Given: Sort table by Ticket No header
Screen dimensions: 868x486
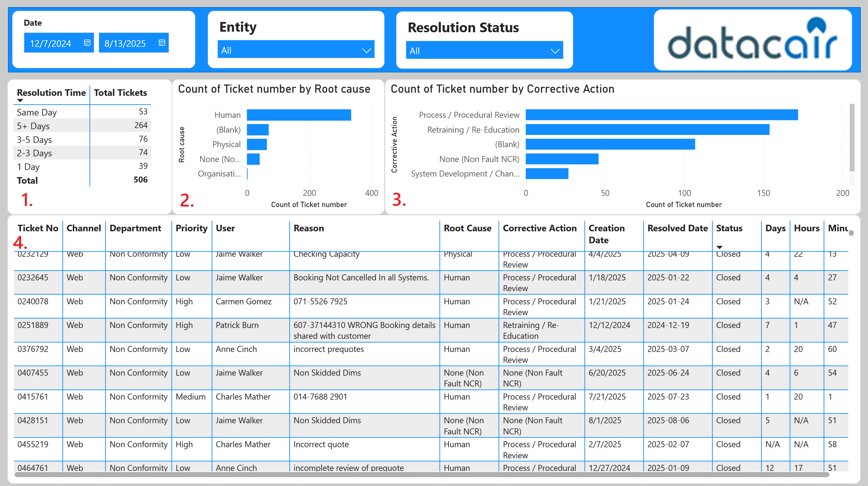Looking at the screenshot, I should coord(38,228).
